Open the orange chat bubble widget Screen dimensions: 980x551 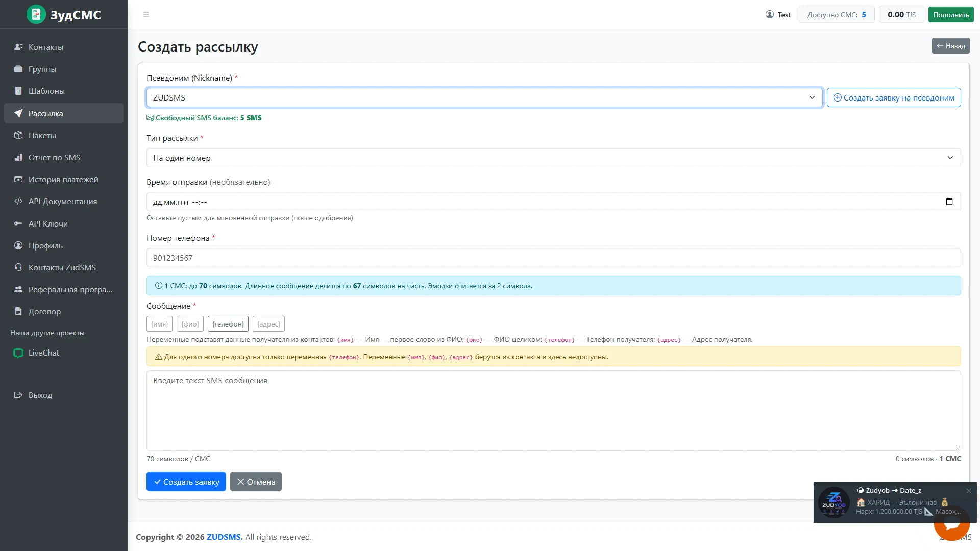coord(952,523)
